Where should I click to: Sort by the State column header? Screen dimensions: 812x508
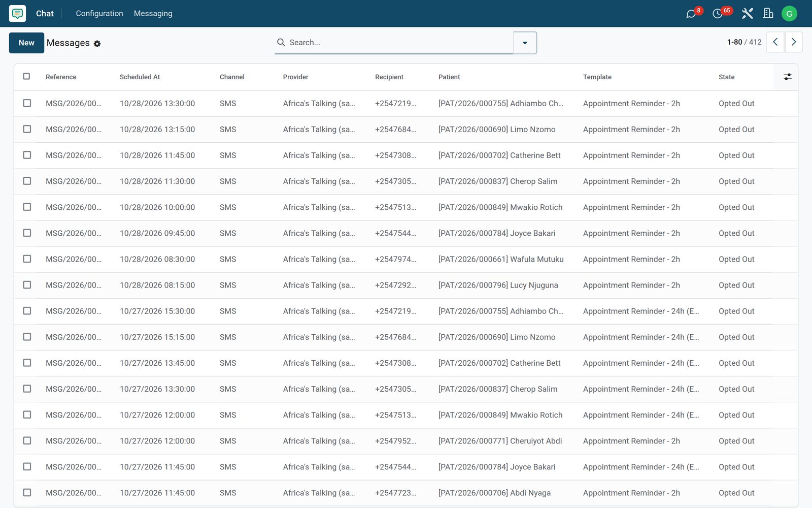point(726,77)
